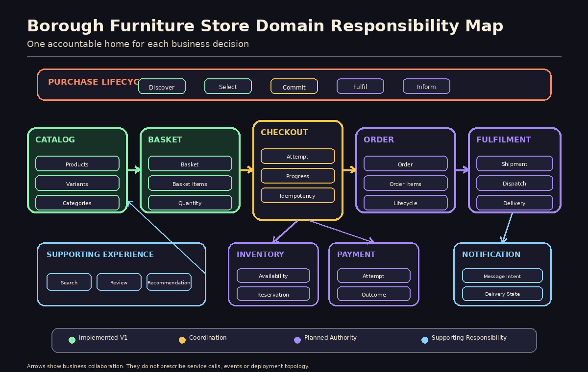Click the Order Items box
Viewport: 588px width, 372px height.
pyautogui.click(x=406, y=183)
